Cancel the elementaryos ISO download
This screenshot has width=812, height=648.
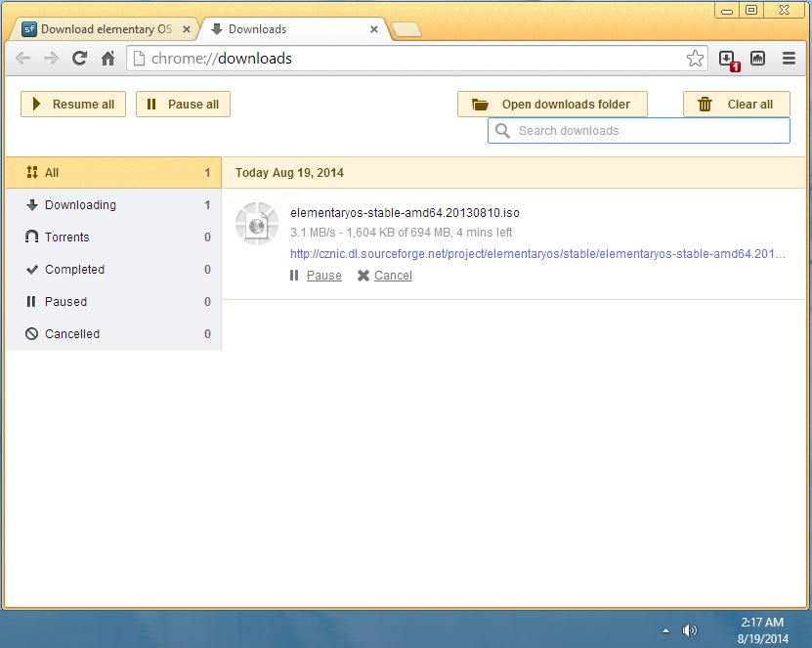click(x=385, y=276)
